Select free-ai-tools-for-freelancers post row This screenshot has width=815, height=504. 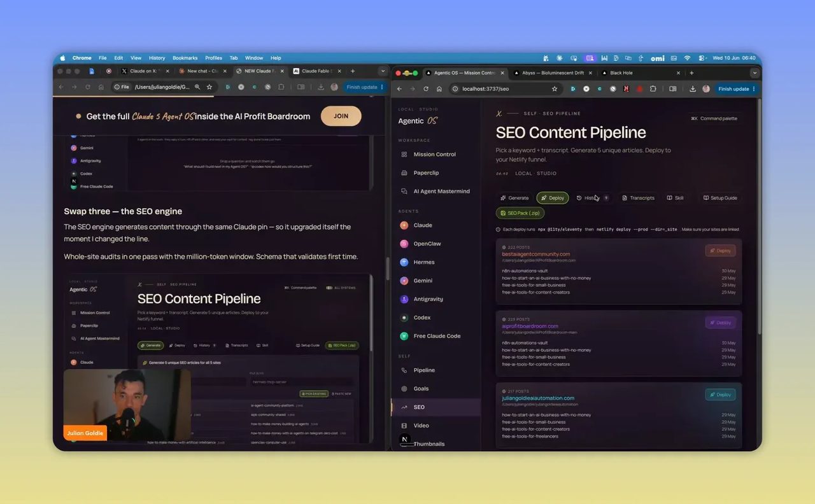click(618, 437)
